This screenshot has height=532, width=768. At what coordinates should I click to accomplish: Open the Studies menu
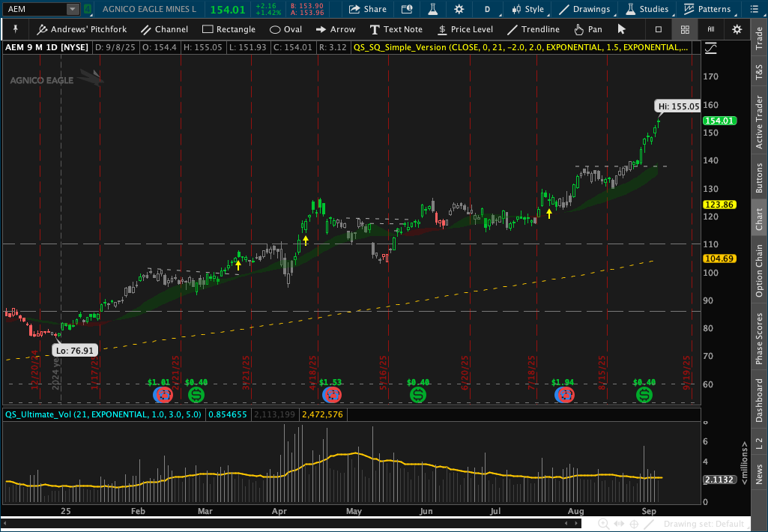coord(647,9)
